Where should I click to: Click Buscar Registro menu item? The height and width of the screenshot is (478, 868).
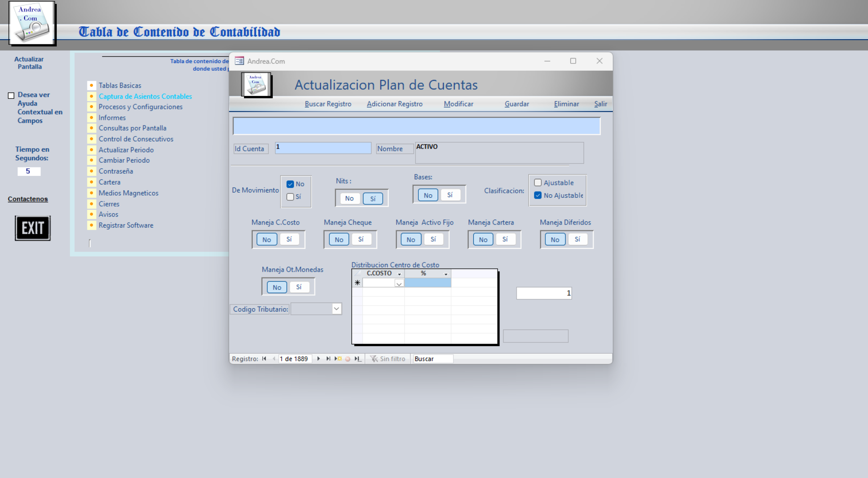tap(328, 104)
